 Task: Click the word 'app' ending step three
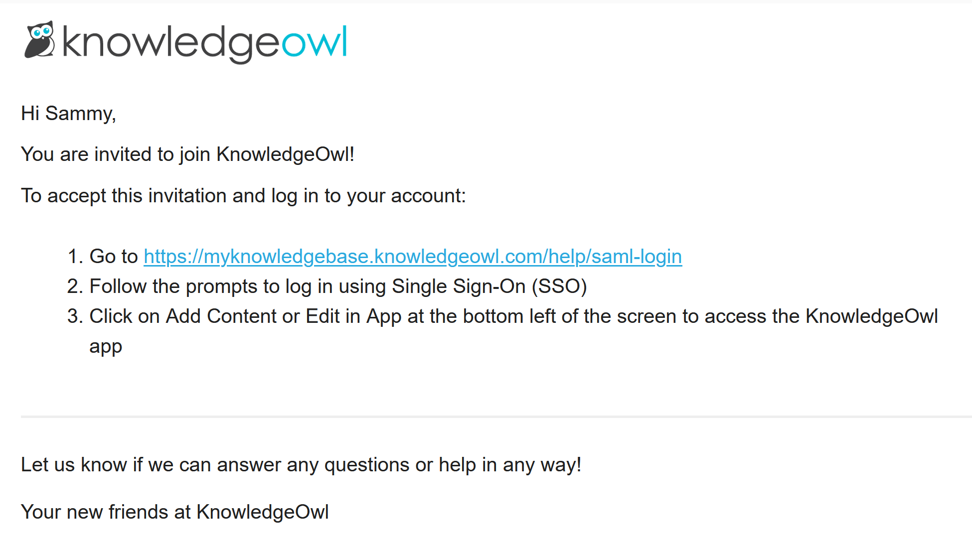106,347
